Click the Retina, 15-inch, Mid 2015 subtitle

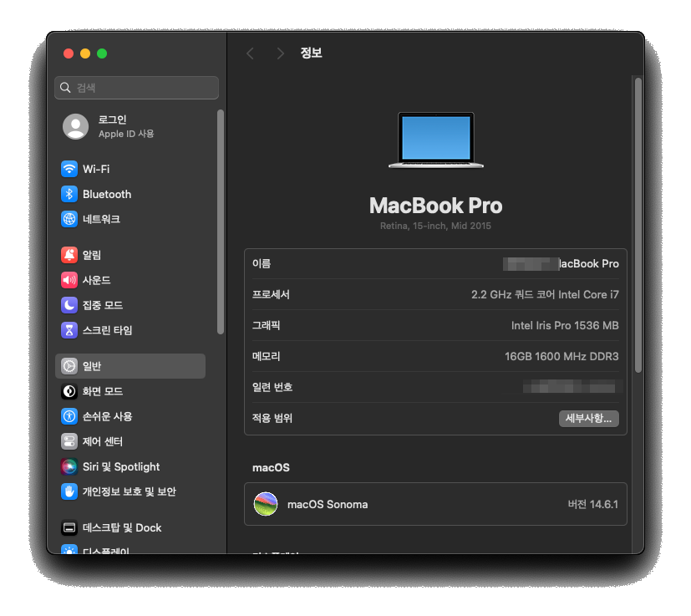coord(435,226)
